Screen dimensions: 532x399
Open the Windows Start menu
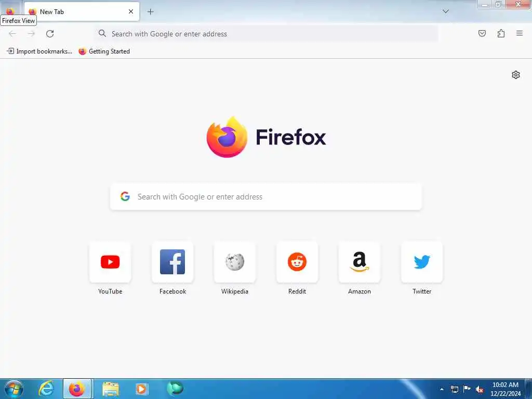coord(14,389)
